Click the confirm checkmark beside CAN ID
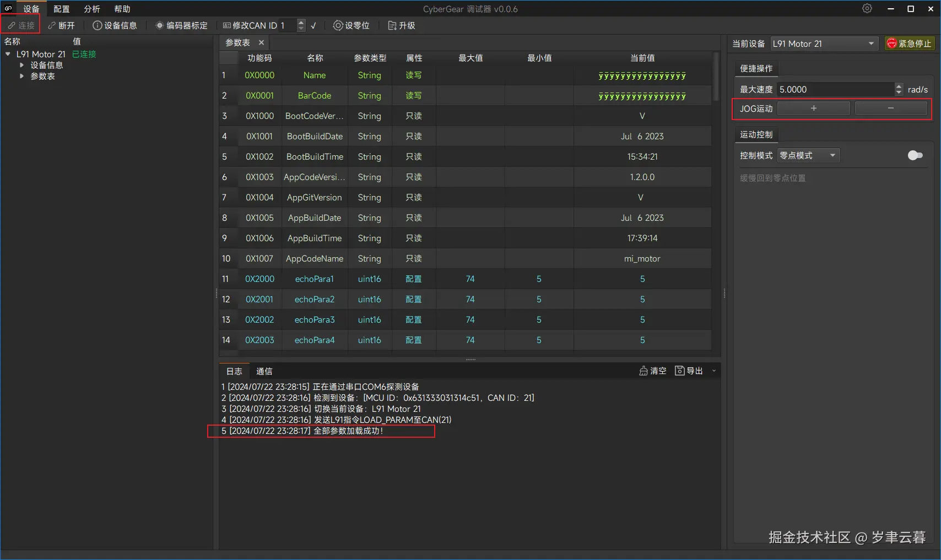The width and height of the screenshot is (941, 560). coord(313,25)
